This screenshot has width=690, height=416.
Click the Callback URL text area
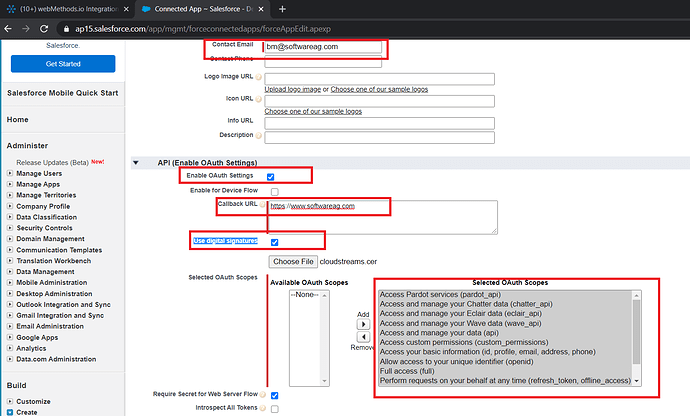pos(383,217)
